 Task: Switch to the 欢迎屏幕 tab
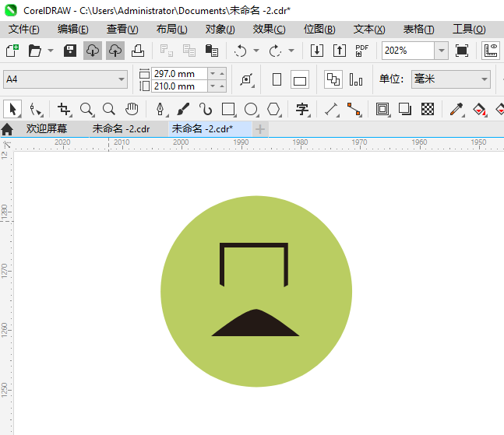click(x=46, y=128)
